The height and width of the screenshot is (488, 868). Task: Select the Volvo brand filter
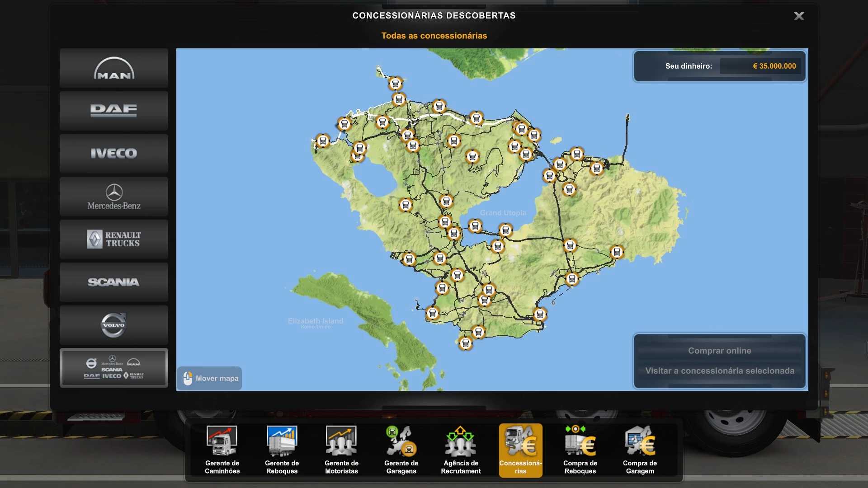tap(114, 325)
